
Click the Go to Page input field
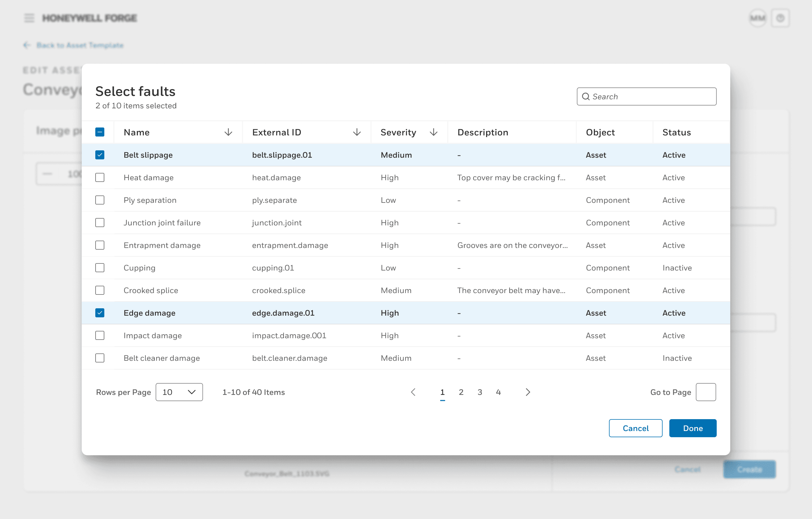[x=705, y=392]
